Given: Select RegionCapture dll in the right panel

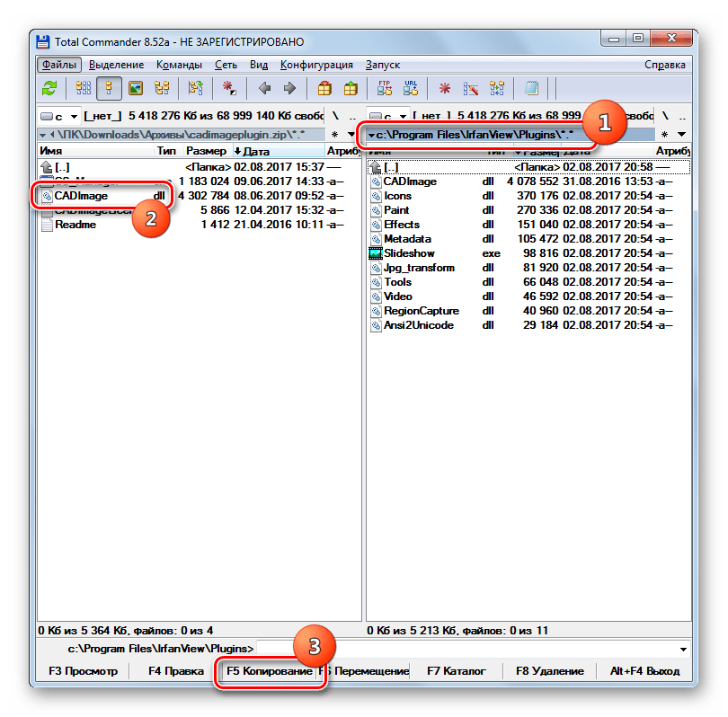Looking at the screenshot, I should coord(528,311).
